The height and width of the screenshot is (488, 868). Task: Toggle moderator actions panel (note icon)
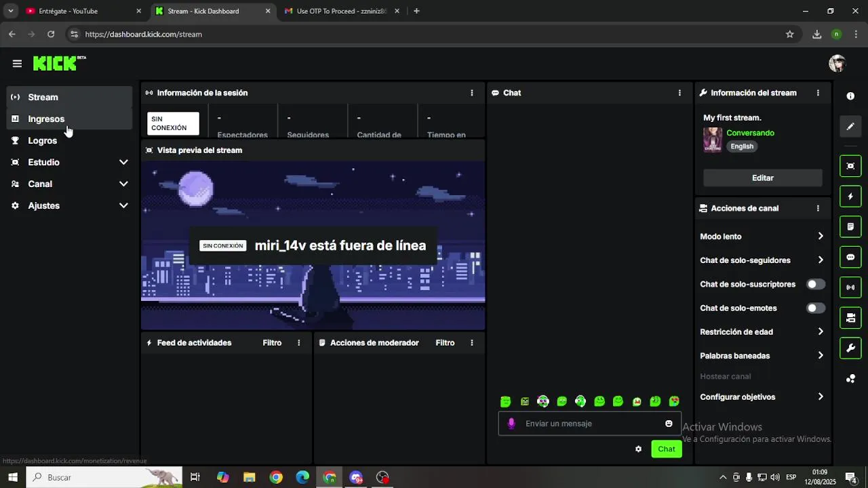point(850,226)
